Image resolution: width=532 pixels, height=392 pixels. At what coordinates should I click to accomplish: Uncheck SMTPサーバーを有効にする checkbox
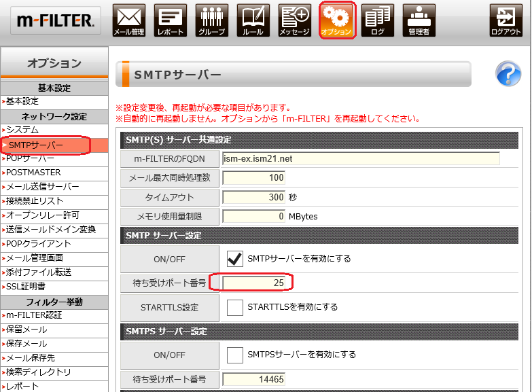pyautogui.click(x=234, y=259)
